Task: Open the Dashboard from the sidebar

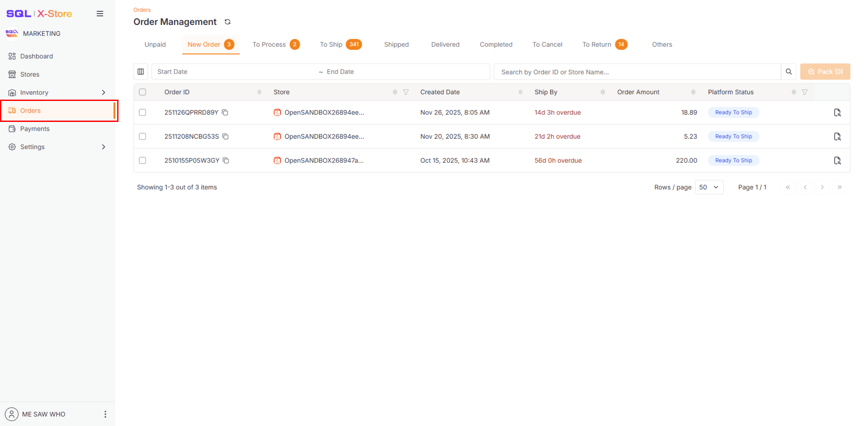Action: 36,56
